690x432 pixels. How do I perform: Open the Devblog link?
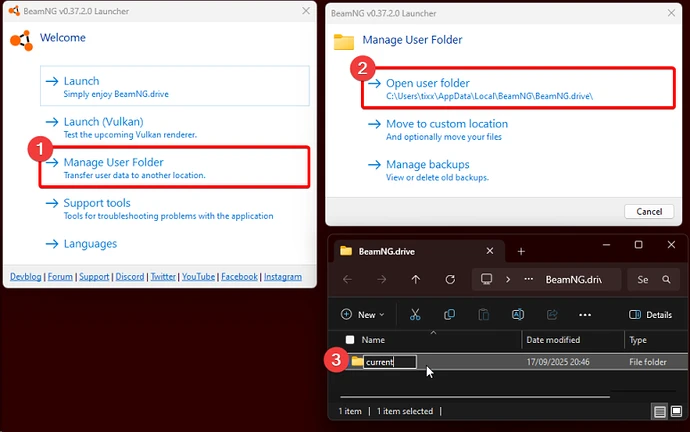[x=26, y=276]
